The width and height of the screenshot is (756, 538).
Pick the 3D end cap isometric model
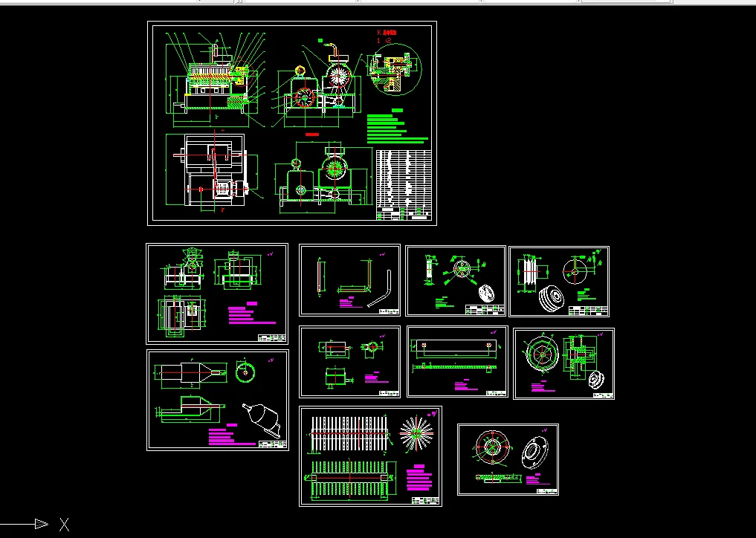[x=535, y=453]
